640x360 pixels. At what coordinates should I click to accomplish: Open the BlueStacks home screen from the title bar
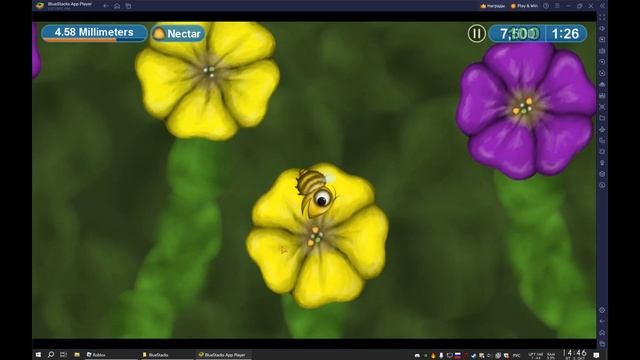(x=117, y=6)
